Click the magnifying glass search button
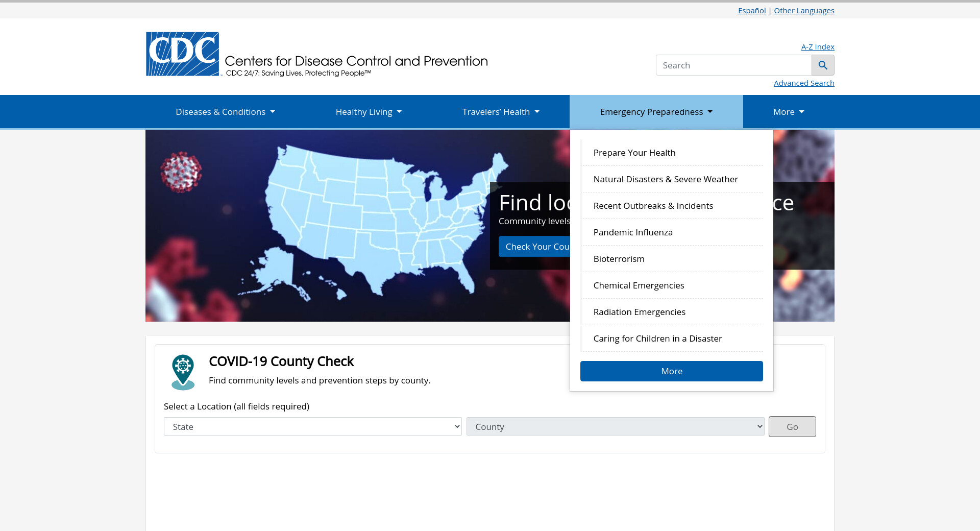980x531 pixels. pyautogui.click(x=823, y=65)
